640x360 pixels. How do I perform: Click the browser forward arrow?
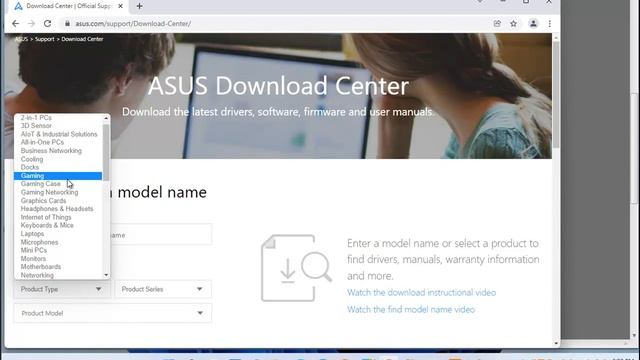pos(31,24)
